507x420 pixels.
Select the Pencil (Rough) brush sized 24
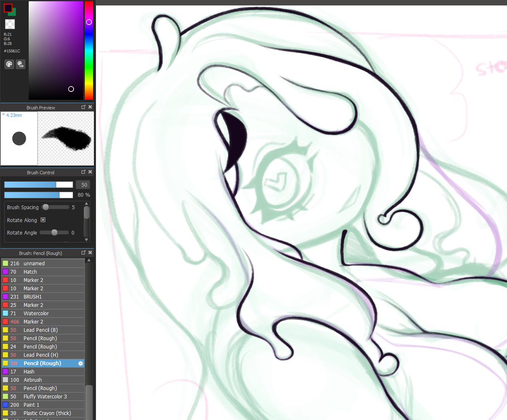pyautogui.click(x=43, y=346)
